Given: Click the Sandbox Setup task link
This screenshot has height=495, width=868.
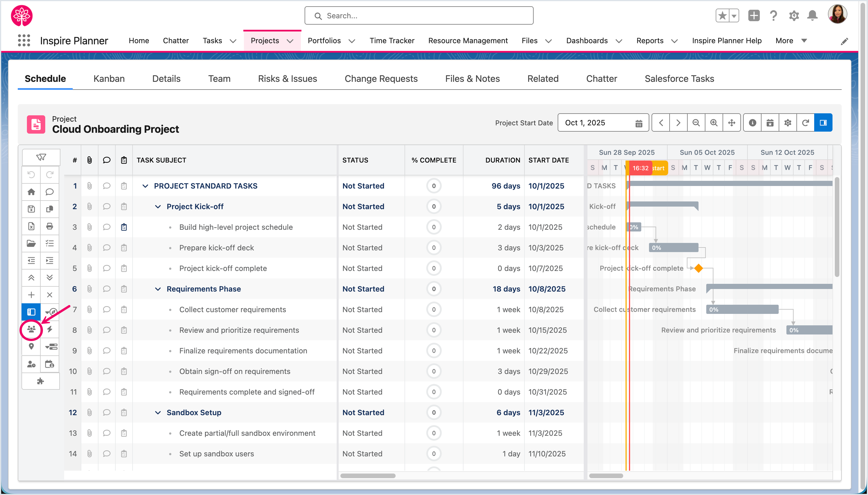Looking at the screenshot, I should 194,412.
